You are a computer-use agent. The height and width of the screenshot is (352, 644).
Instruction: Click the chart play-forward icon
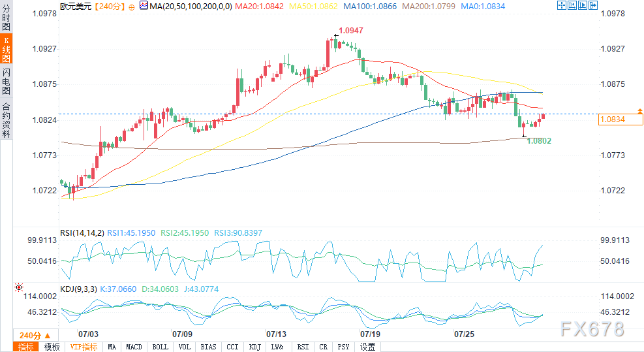583,5
